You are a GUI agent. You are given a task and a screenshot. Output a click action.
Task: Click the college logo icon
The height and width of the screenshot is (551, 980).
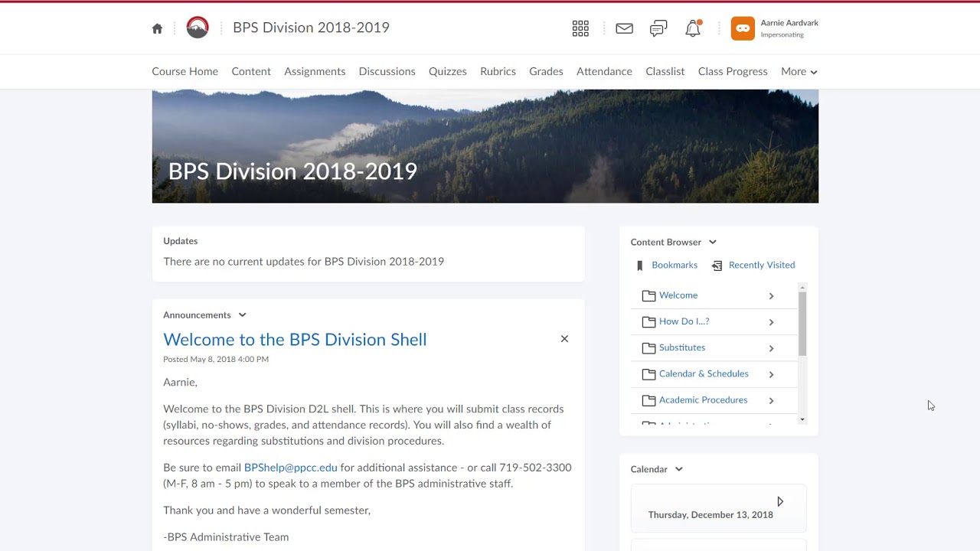pos(198,28)
